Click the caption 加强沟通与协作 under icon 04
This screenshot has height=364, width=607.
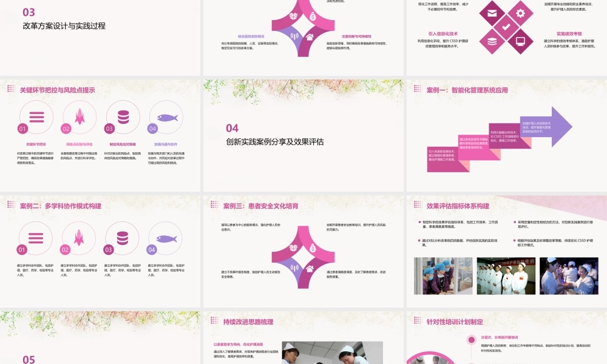click(x=166, y=144)
